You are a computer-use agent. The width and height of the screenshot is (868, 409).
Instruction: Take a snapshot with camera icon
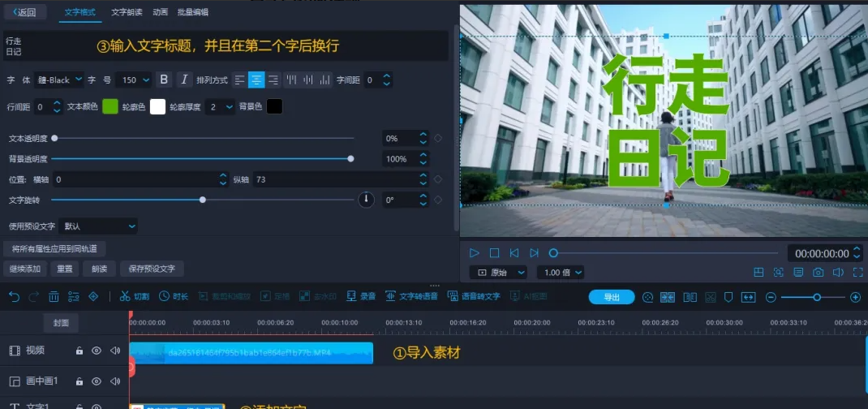819,273
